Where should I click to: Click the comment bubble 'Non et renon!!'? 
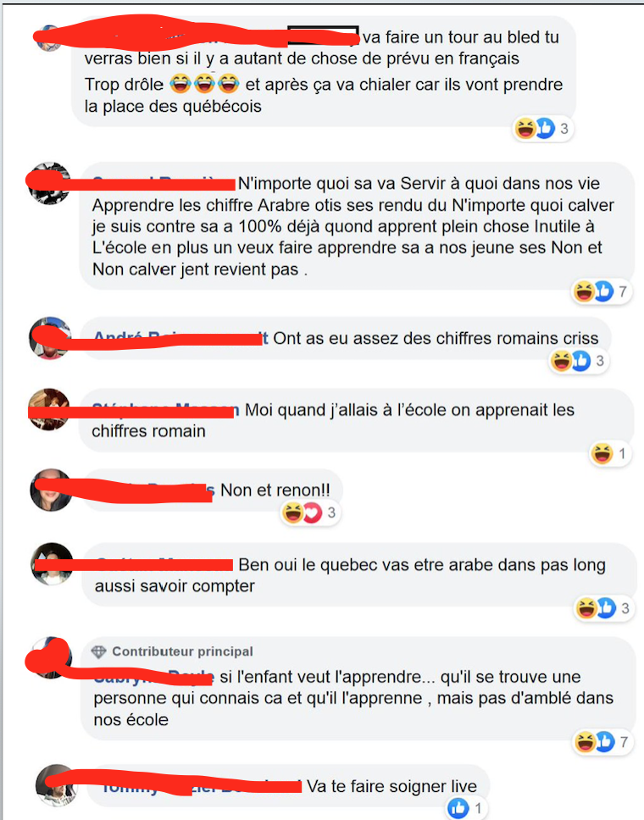click(213, 490)
